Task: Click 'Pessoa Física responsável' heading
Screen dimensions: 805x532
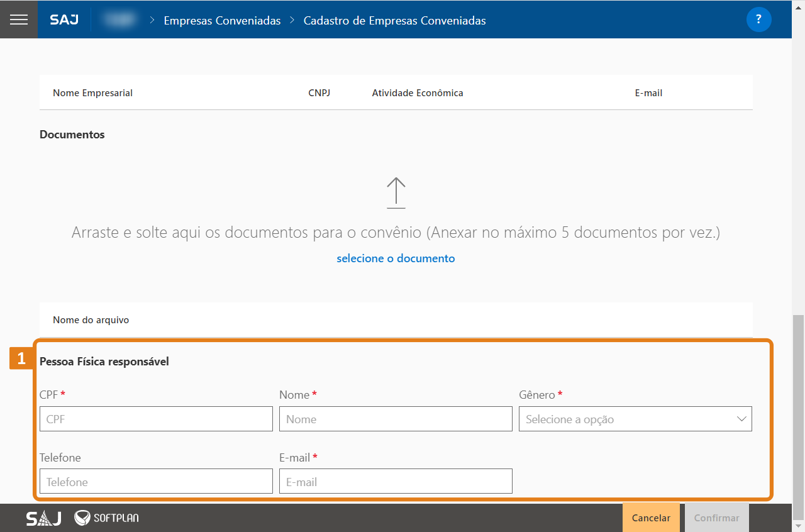Action: coord(104,362)
